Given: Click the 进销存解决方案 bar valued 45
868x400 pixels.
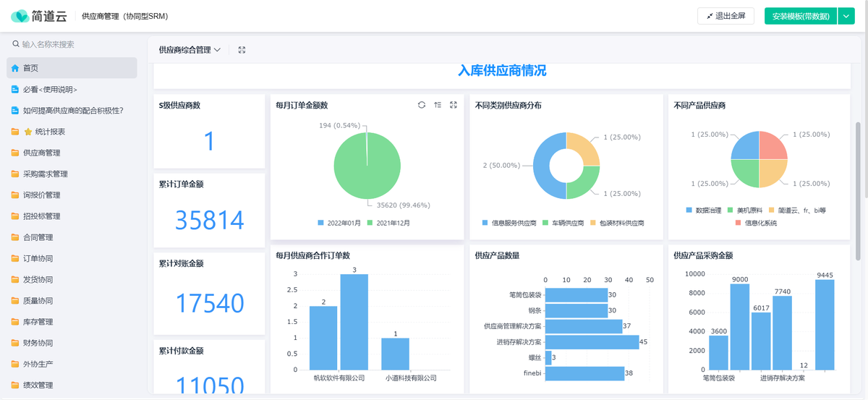Looking at the screenshot, I should point(592,341).
